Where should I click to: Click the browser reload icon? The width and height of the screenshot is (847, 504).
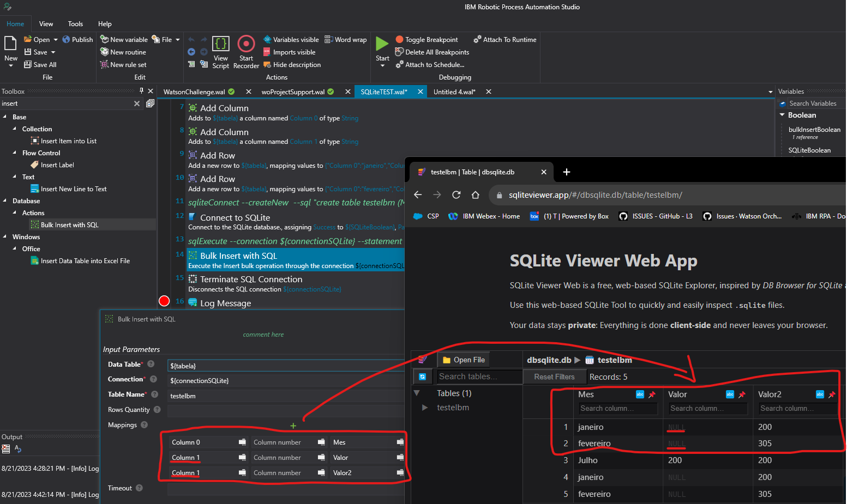tap(456, 195)
